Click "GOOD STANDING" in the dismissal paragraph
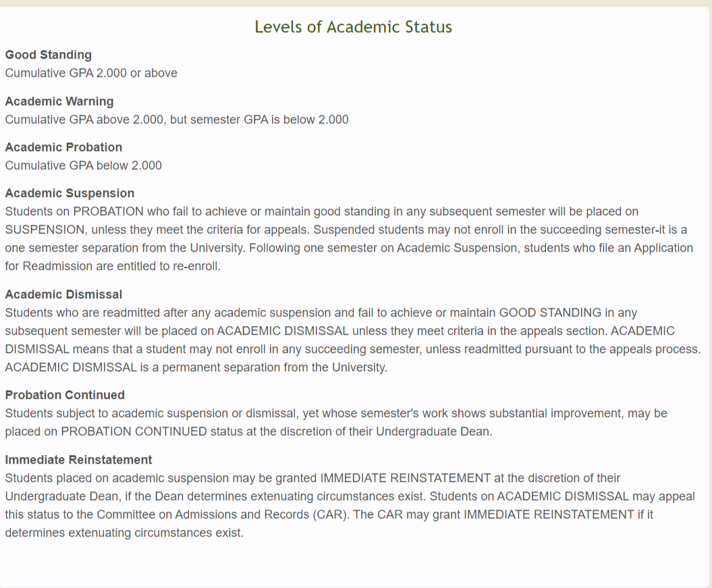This screenshot has height=588, width=712. pyautogui.click(x=550, y=313)
